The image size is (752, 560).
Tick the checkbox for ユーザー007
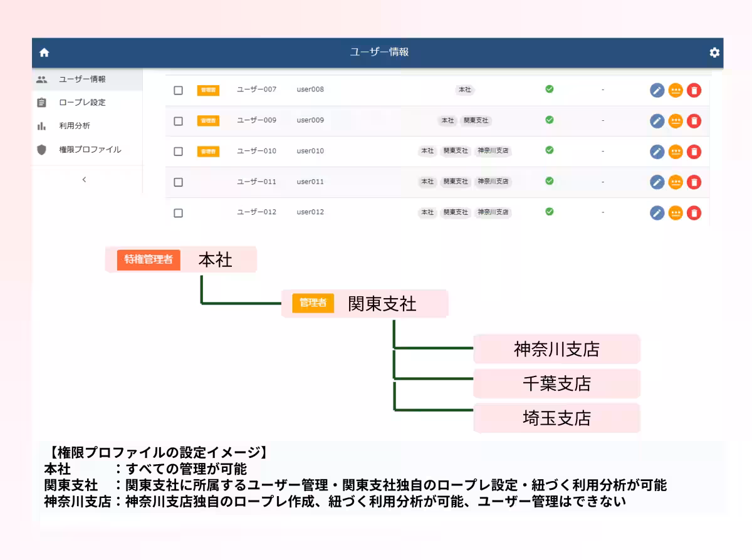click(178, 90)
